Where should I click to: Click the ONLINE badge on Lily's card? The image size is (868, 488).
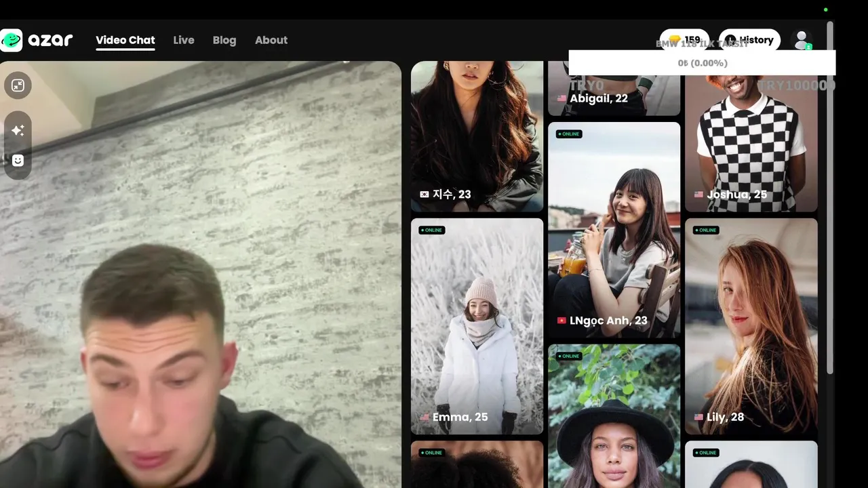(705, 230)
